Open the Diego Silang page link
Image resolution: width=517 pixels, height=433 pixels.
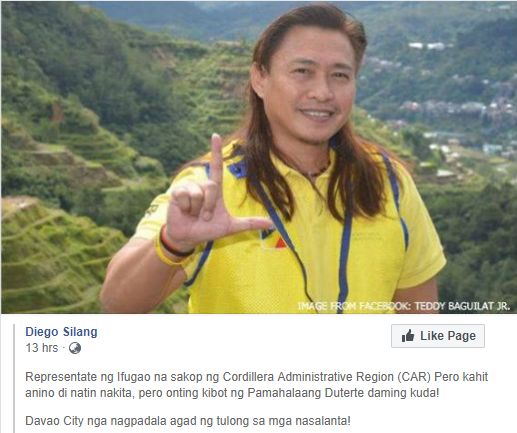61,332
